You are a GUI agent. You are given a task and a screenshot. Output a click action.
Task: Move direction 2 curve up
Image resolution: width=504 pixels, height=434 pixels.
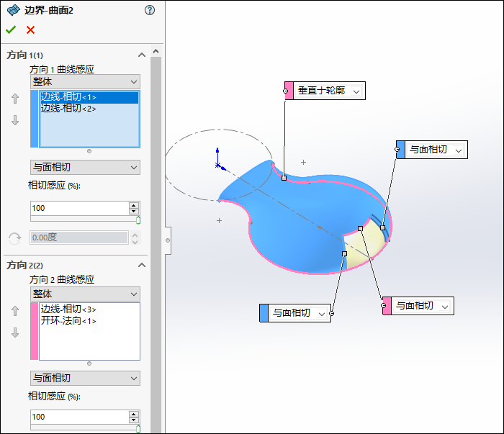click(15, 311)
